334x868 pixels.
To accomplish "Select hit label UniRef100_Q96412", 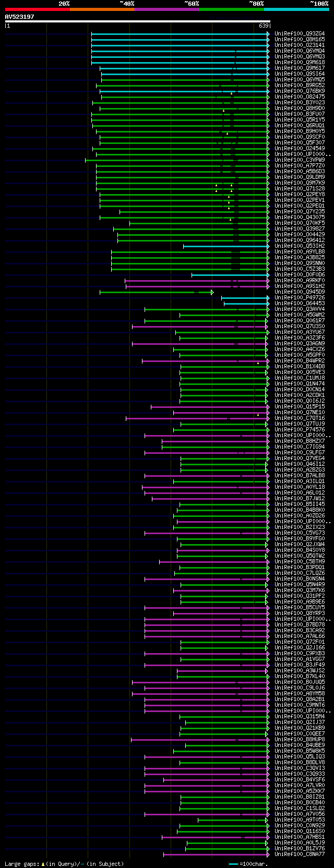I will [300, 240].
